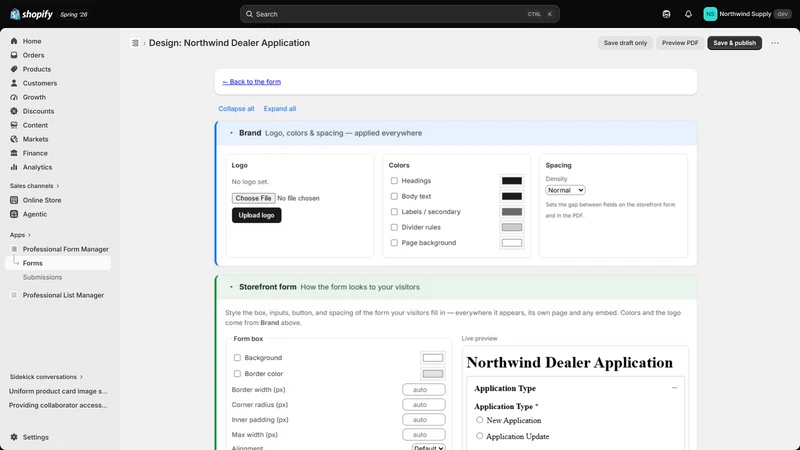Click the Growth icon in sidebar
The width and height of the screenshot is (800, 450).
(14, 97)
